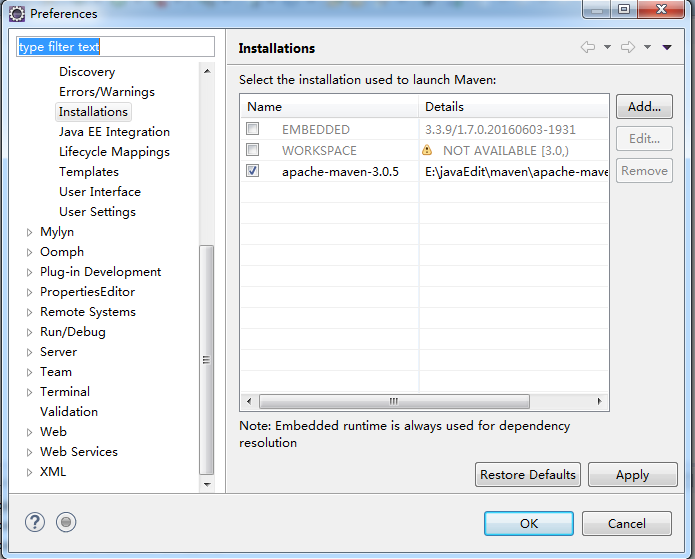The width and height of the screenshot is (695, 559).
Task: Open the back history dropdown arrow
Action: (607, 47)
